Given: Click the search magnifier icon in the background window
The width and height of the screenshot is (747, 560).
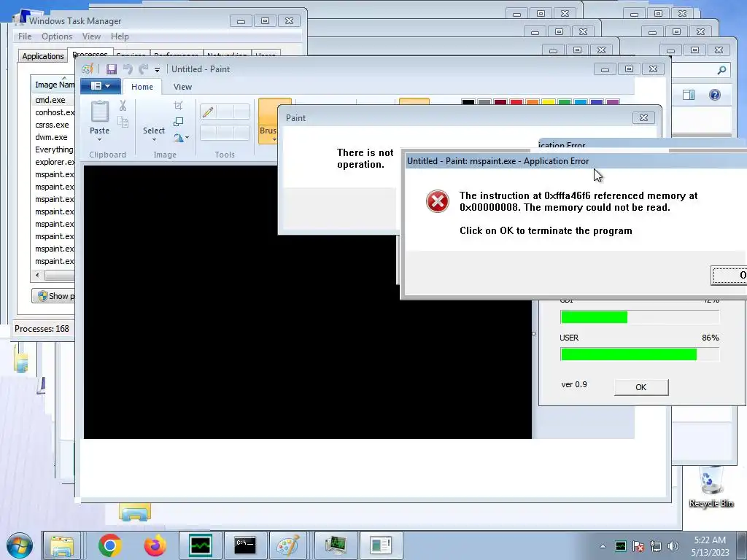Looking at the screenshot, I should (x=721, y=70).
